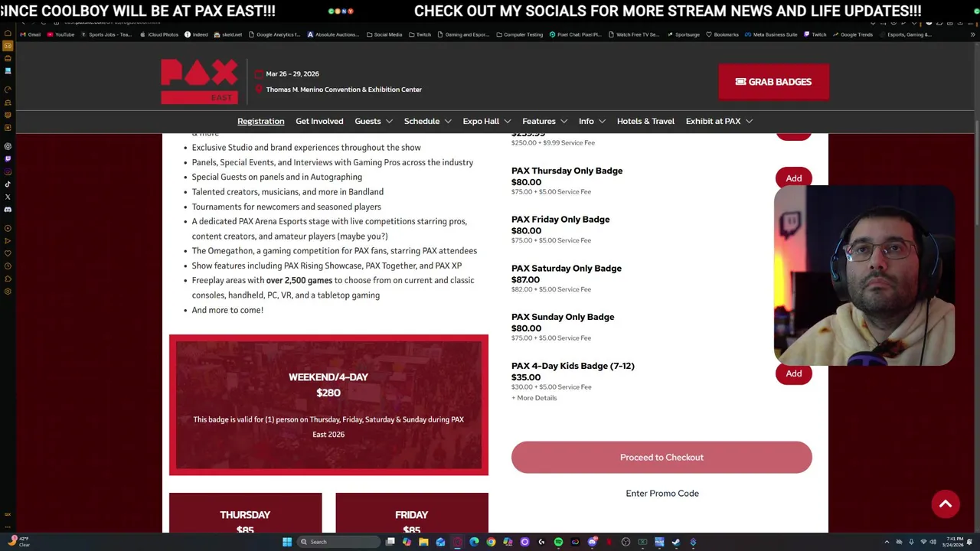Show hidden system tray icons
980x551 pixels.
887,542
